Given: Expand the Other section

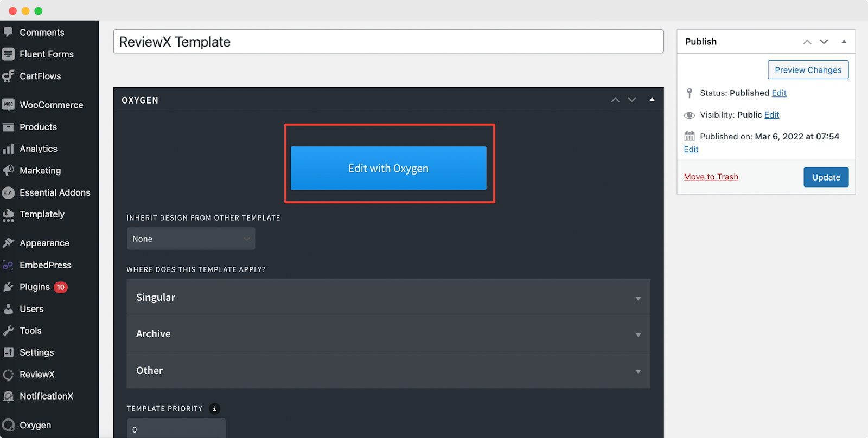Looking at the screenshot, I should click(388, 371).
